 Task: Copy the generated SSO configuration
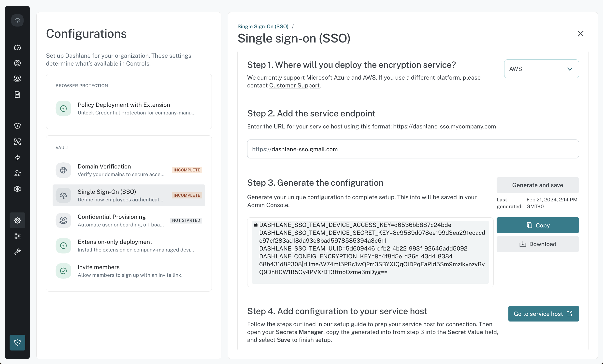[x=538, y=225]
